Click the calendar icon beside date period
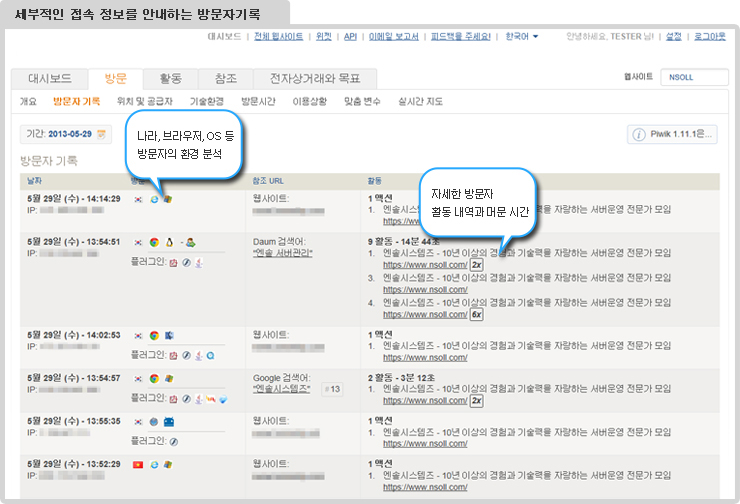The height and width of the screenshot is (504, 740). pyautogui.click(x=101, y=134)
